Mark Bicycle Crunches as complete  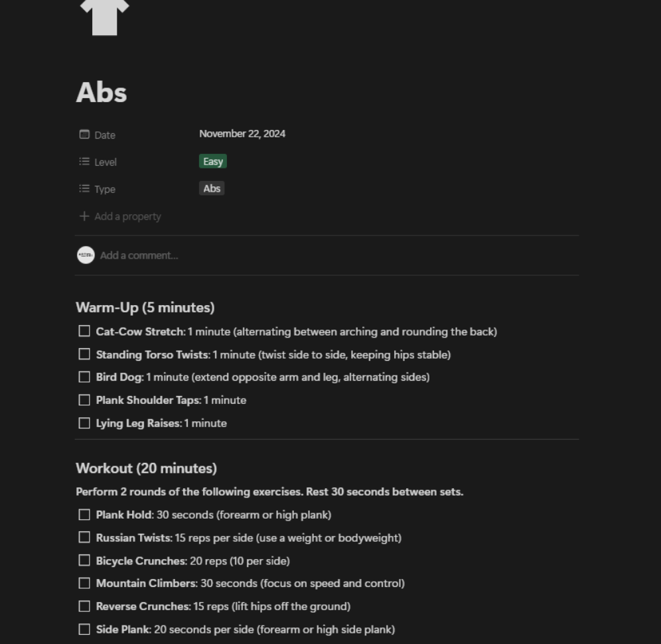[84, 560]
